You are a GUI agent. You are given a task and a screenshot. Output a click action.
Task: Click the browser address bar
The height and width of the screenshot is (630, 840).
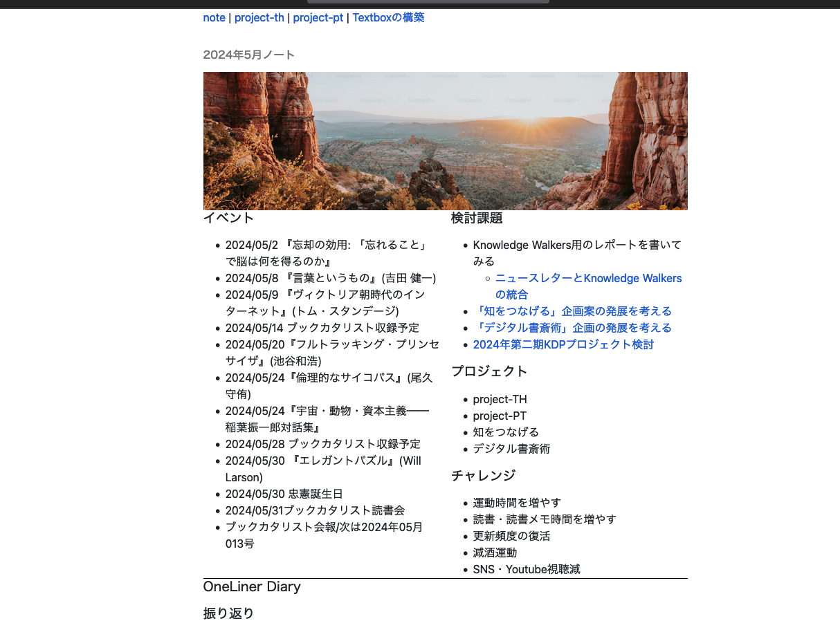(428, 2)
